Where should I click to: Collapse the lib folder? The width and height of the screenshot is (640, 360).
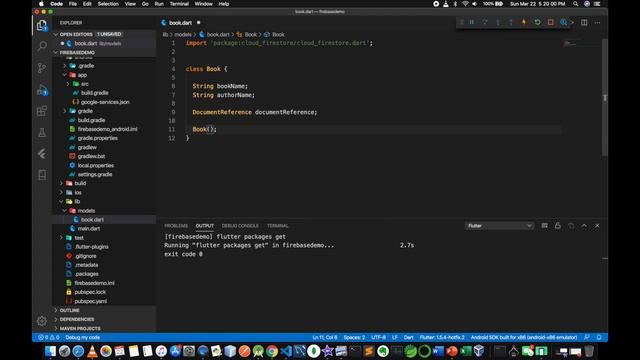[77, 202]
